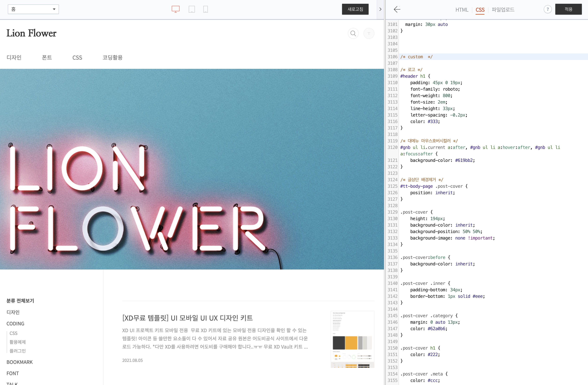Click the post excerpt starting XD UI 프로젝트
The height and width of the screenshot is (385, 588).
tap(215, 338)
